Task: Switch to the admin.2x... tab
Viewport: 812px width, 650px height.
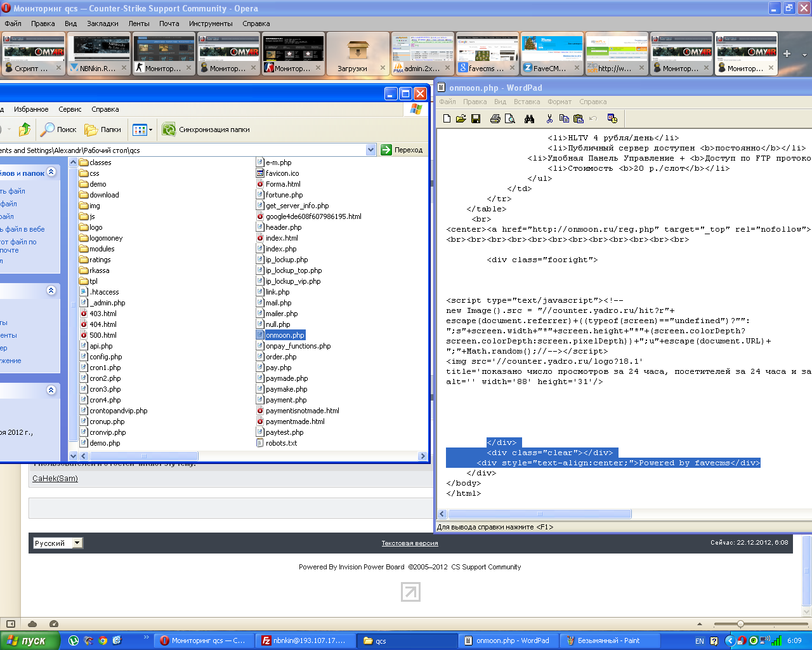Action: (x=422, y=54)
